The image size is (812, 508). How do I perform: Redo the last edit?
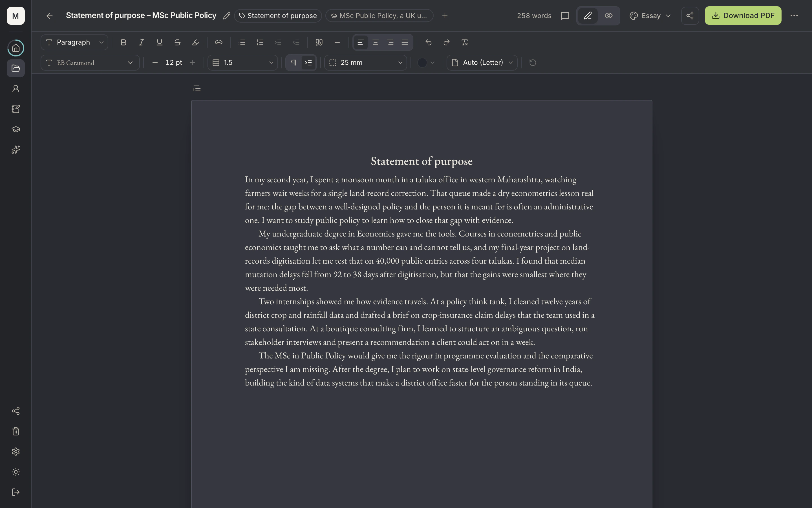tap(447, 42)
